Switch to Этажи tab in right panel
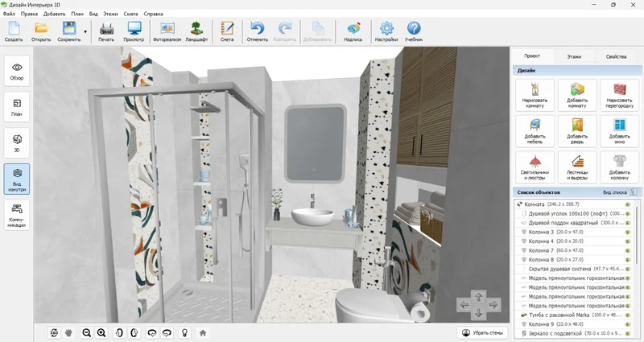Screen dimensions: 644x342 click(x=574, y=56)
